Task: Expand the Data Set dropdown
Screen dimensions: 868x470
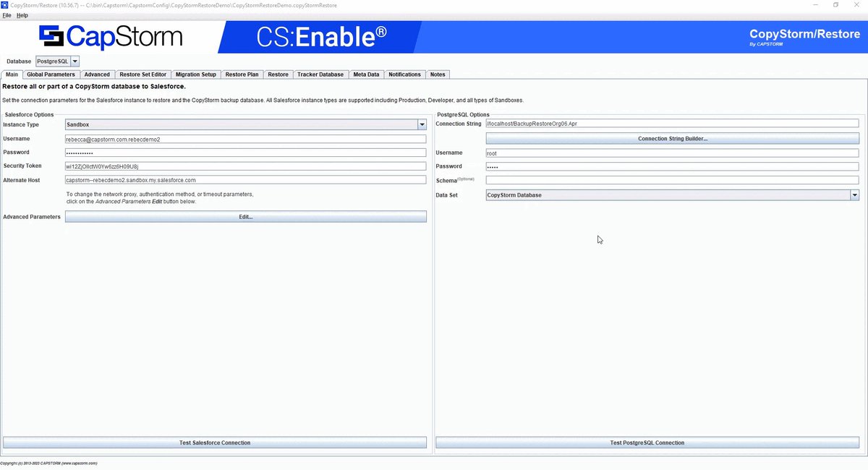Action: pyautogui.click(x=672, y=195)
